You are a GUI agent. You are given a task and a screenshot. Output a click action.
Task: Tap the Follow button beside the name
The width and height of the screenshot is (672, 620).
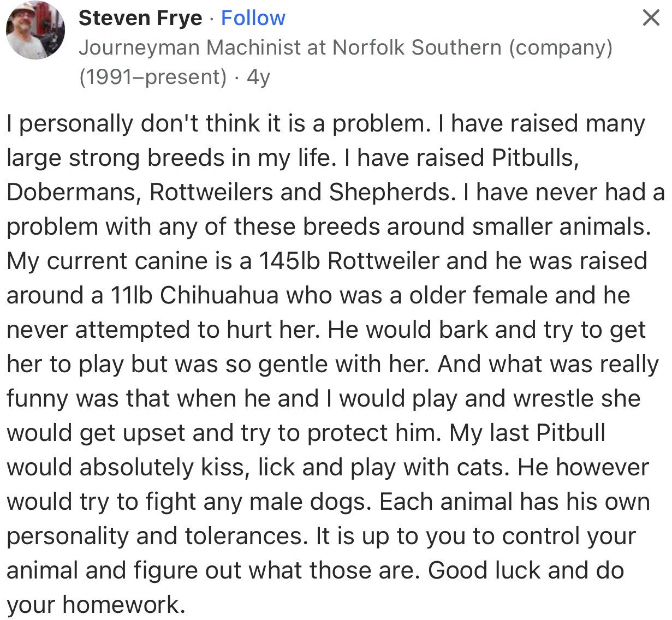(252, 17)
